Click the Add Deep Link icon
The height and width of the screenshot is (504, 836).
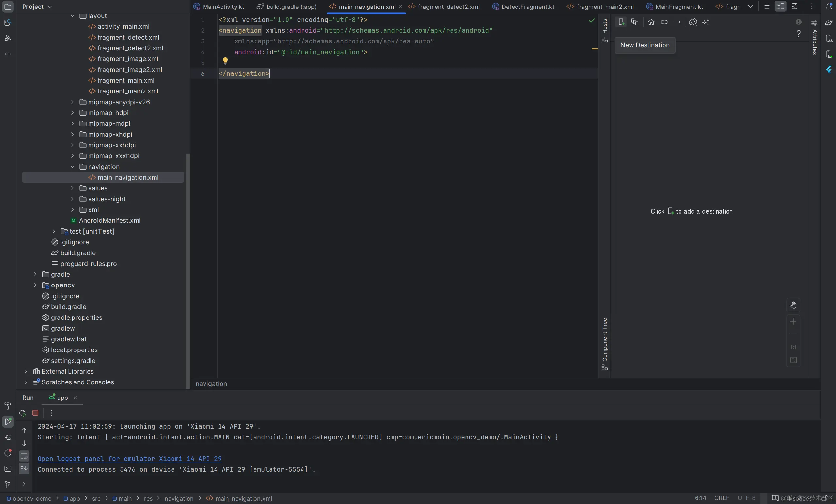pos(664,22)
